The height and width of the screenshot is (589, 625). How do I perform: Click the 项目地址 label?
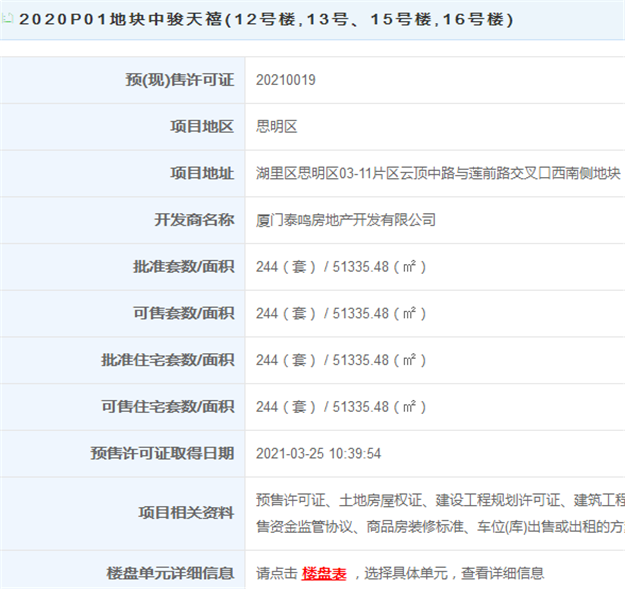202,173
